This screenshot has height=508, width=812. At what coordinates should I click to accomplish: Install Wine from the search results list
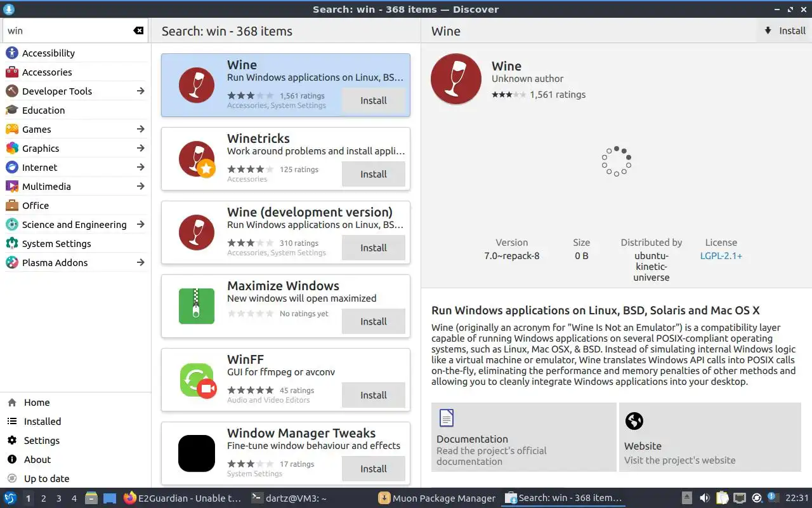374,100
